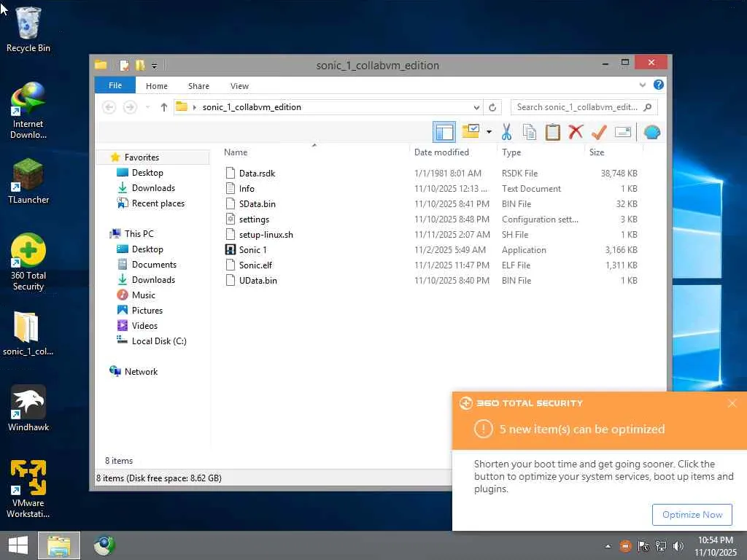
Task: Click the New folder quick access icon
Action: point(140,65)
